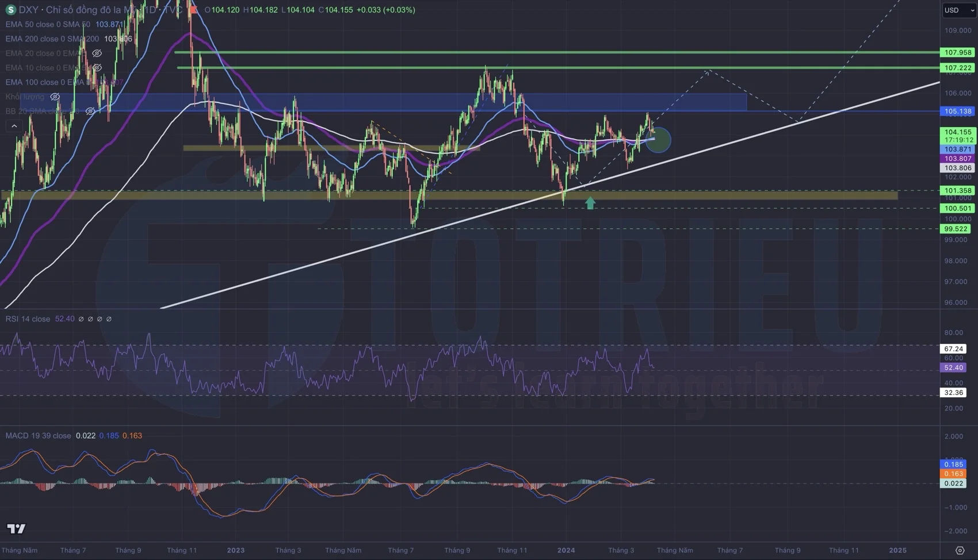Select the MACD 19 39 close legend label
The width and height of the screenshot is (978, 560).
click(37, 435)
